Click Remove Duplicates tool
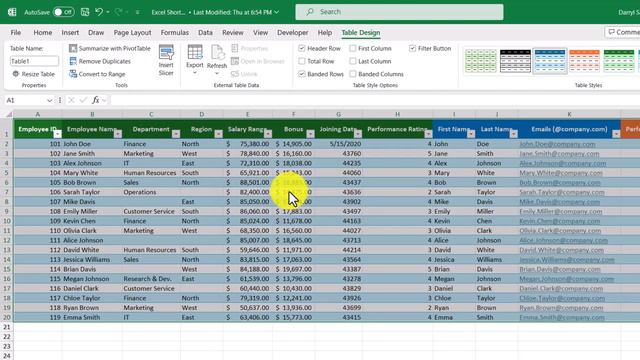 pyautogui.click(x=100, y=61)
